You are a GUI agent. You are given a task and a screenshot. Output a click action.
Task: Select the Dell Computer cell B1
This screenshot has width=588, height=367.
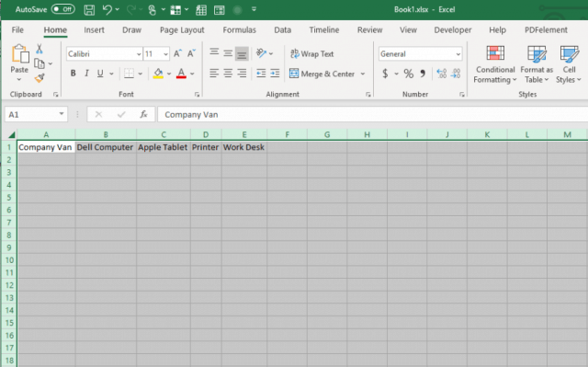[x=106, y=147]
